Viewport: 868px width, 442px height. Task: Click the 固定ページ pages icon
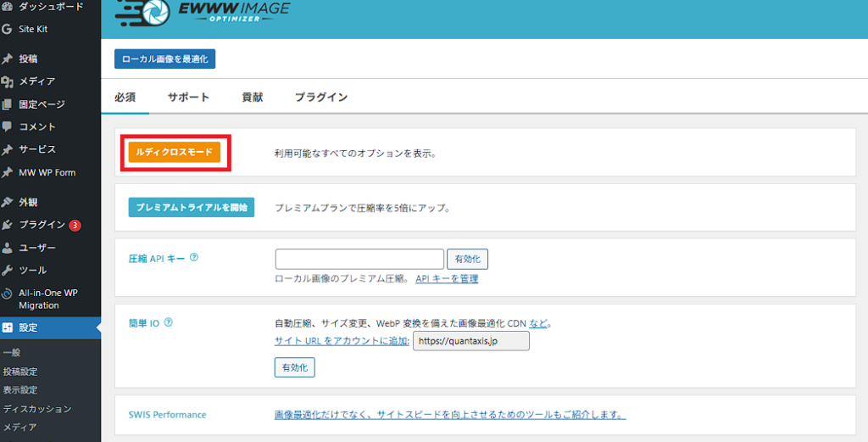(8, 104)
